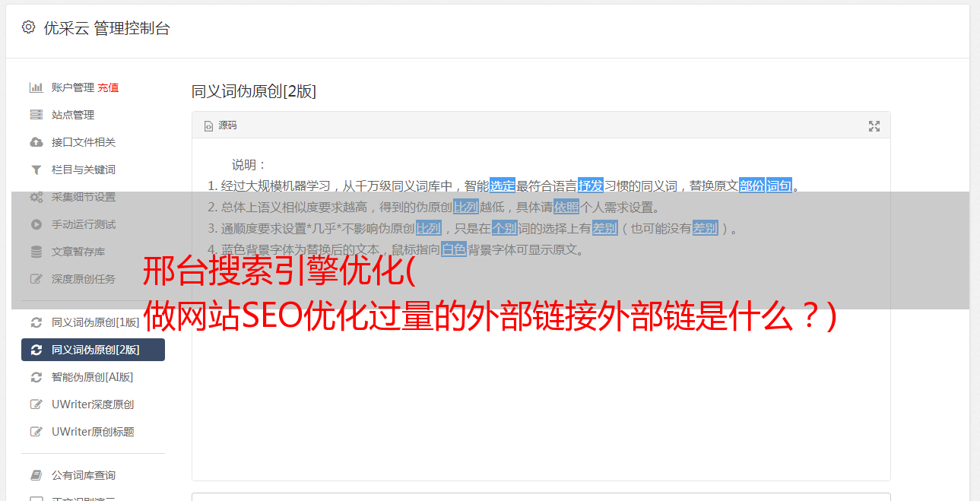This screenshot has width=980, height=501.
Task: Select the 同义词伪原创[2版] menu item
Action: (x=93, y=350)
